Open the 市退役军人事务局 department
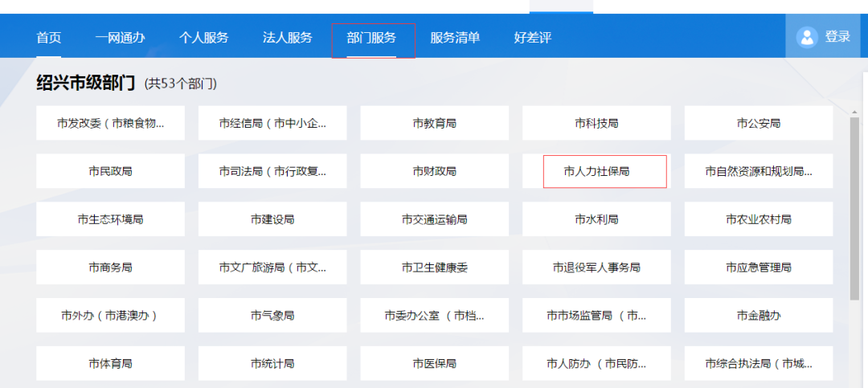868x388 pixels. [596, 268]
